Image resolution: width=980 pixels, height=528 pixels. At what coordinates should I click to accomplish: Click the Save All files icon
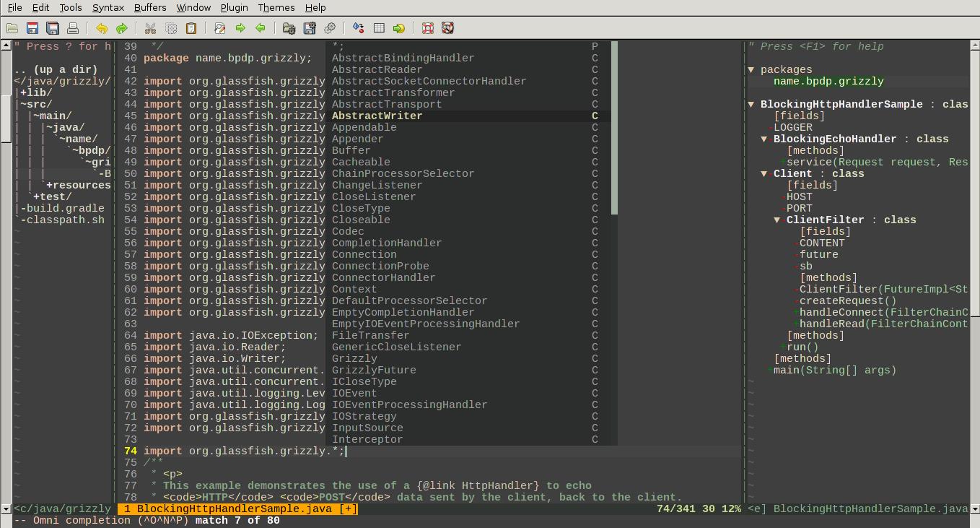53,28
